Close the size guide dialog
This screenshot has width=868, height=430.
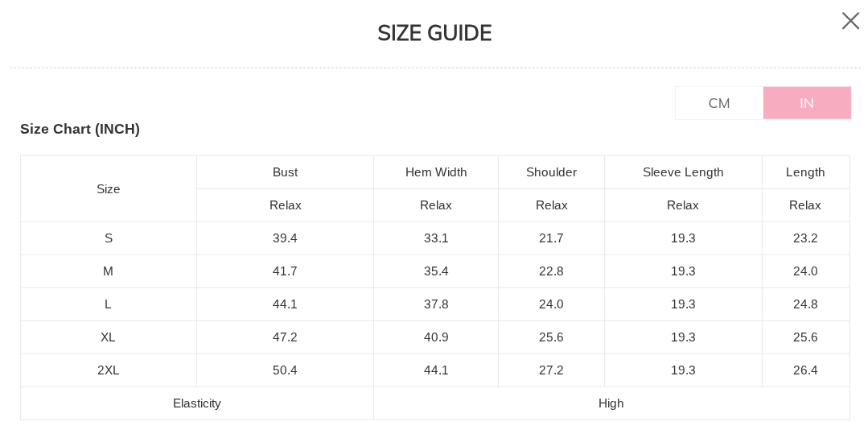click(x=850, y=21)
